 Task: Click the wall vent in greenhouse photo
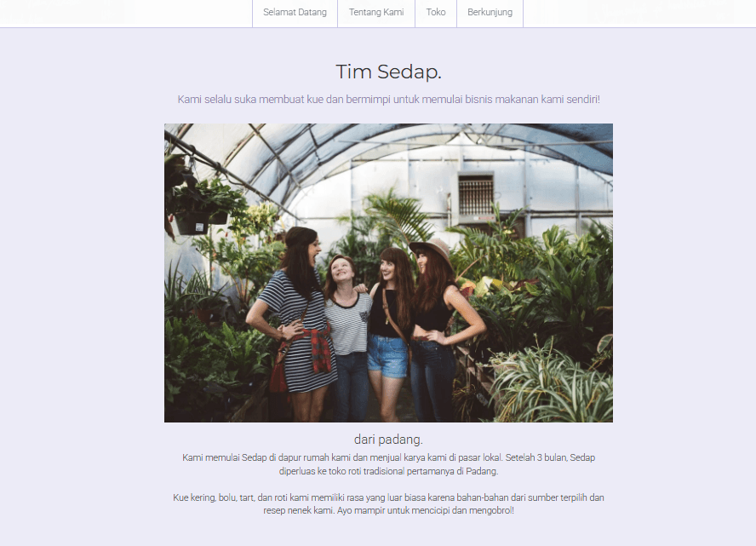pyautogui.click(x=475, y=195)
